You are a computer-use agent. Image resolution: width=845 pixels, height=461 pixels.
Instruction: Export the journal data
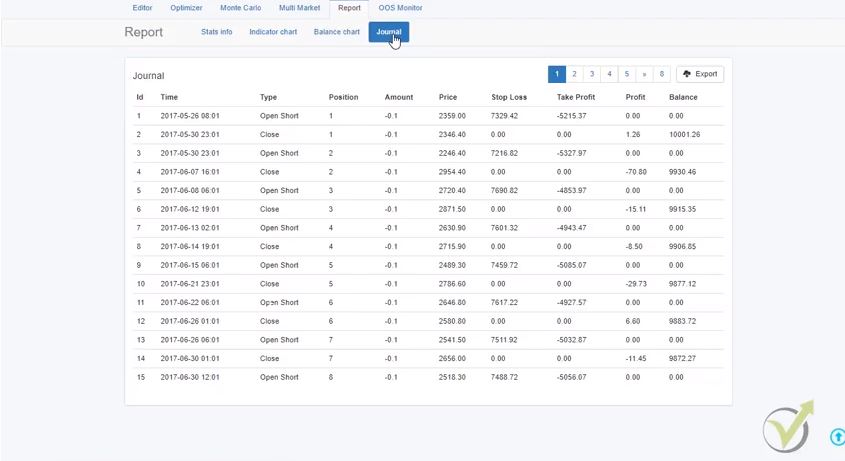pyautogui.click(x=700, y=74)
